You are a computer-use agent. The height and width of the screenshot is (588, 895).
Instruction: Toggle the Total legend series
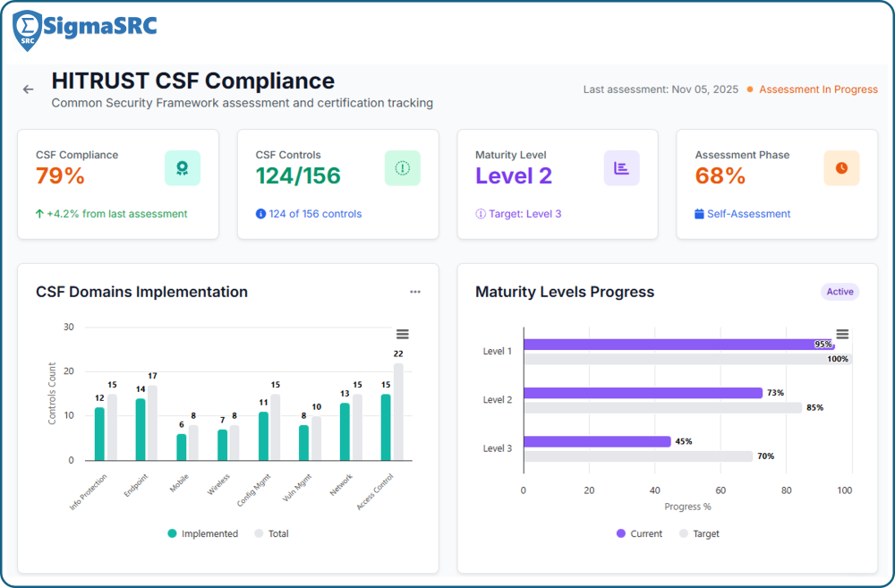pyautogui.click(x=272, y=533)
